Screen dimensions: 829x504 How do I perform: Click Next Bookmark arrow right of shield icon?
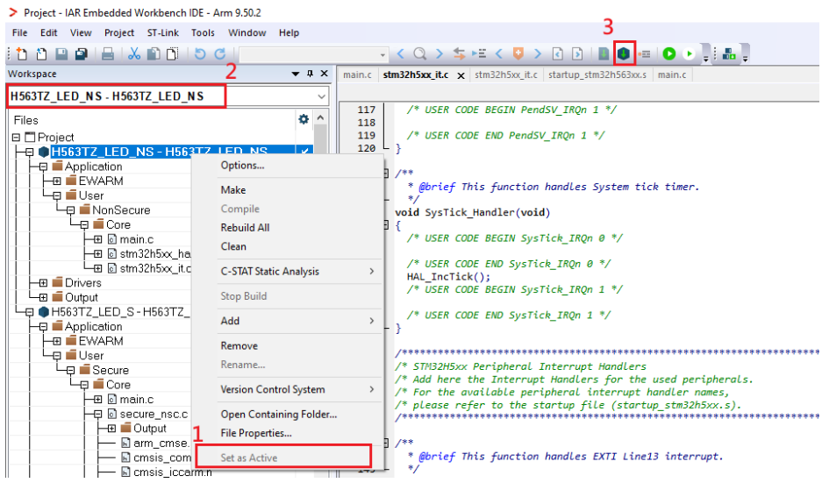tap(538, 53)
